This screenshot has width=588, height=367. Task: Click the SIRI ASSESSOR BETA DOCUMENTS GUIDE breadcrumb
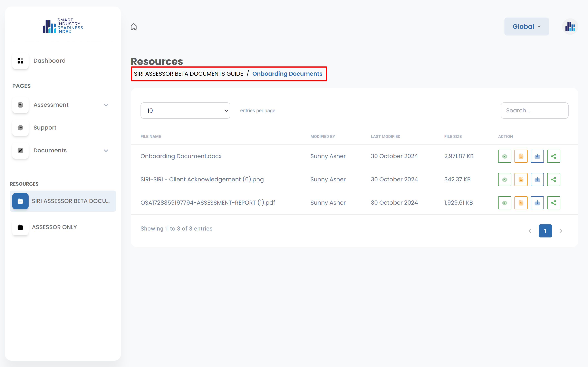click(188, 74)
